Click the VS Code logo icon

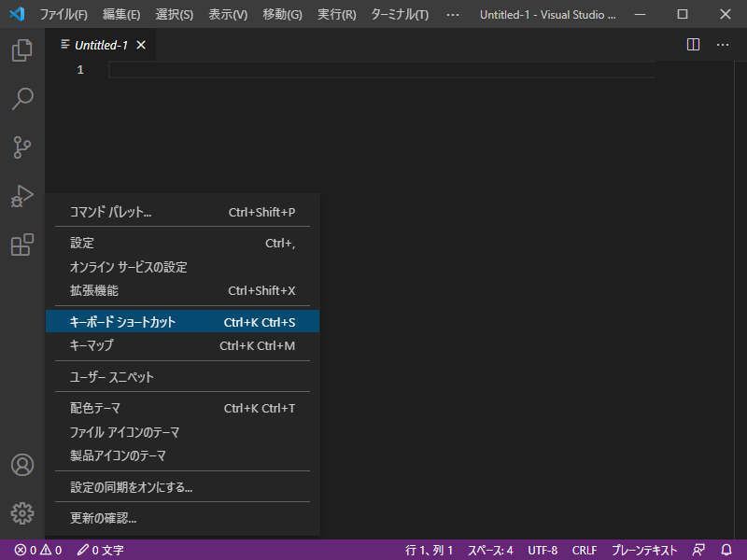click(x=17, y=14)
